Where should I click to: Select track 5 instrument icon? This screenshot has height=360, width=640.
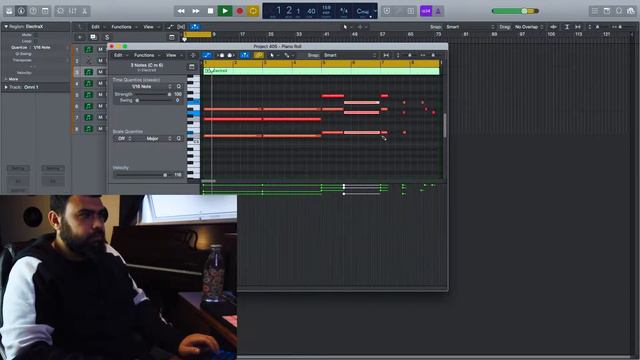click(89, 95)
